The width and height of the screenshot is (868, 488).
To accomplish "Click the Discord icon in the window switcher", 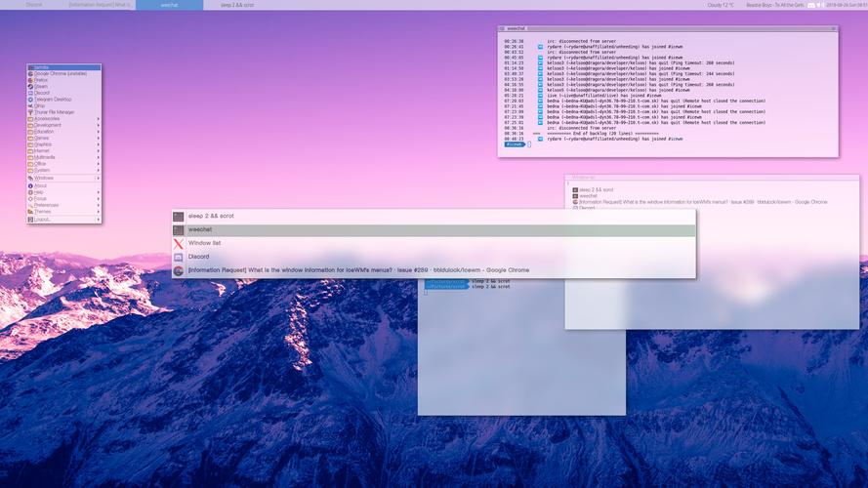I will tap(179, 257).
